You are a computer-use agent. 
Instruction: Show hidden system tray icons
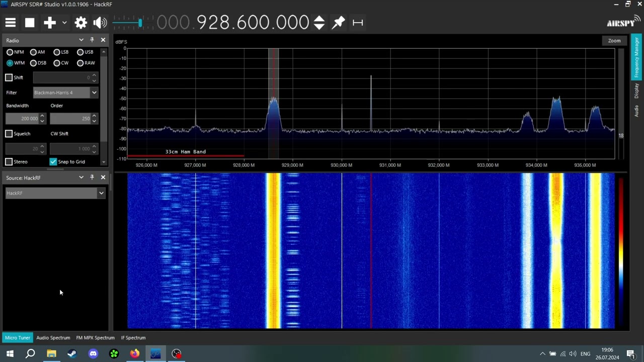[542, 354]
